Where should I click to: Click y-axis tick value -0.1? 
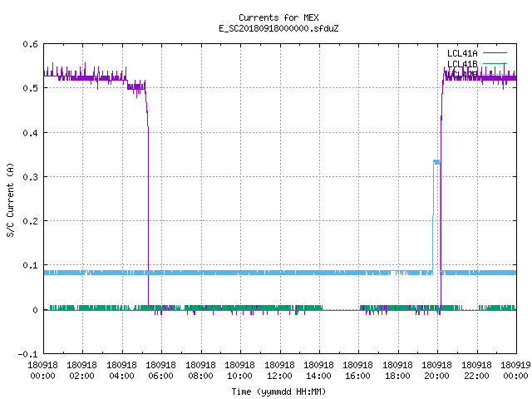27,354
